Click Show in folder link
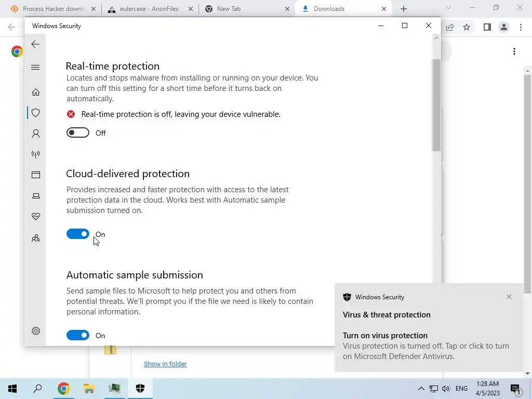Image resolution: width=532 pixels, height=399 pixels. pyautogui.click(x=165, y=364)
